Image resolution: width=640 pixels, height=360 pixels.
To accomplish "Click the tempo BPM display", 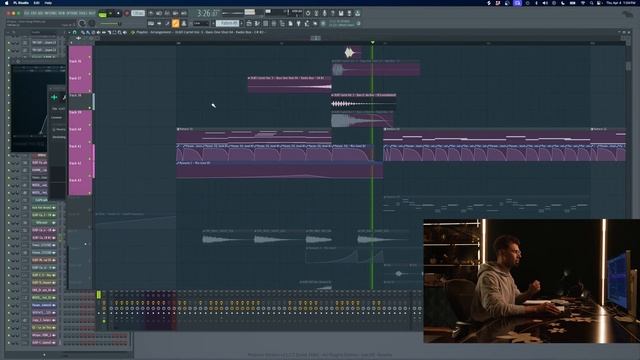I will click(x=138, y=13).
